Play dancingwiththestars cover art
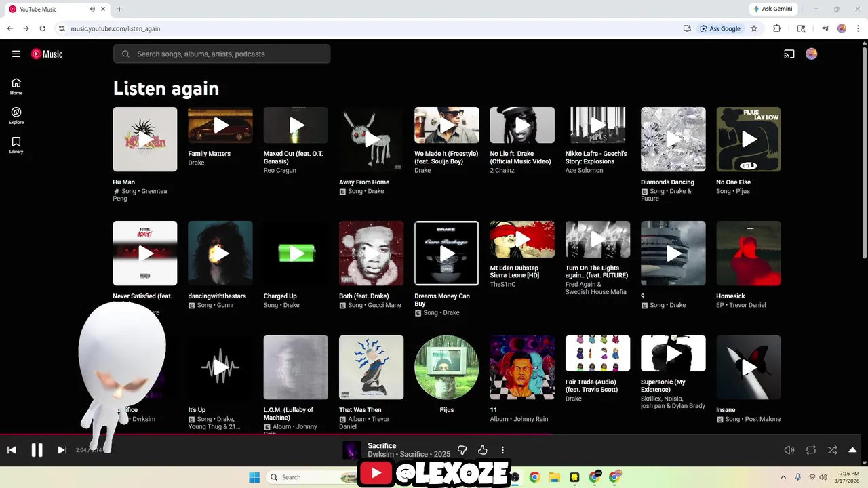The height and width of the screenshot is (488, 868). point(220,253)
